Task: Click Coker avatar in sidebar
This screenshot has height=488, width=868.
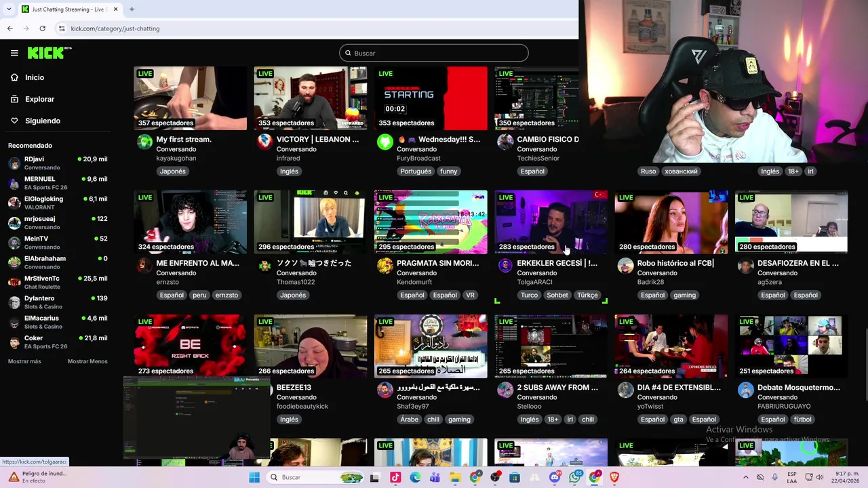Action: 14,342
